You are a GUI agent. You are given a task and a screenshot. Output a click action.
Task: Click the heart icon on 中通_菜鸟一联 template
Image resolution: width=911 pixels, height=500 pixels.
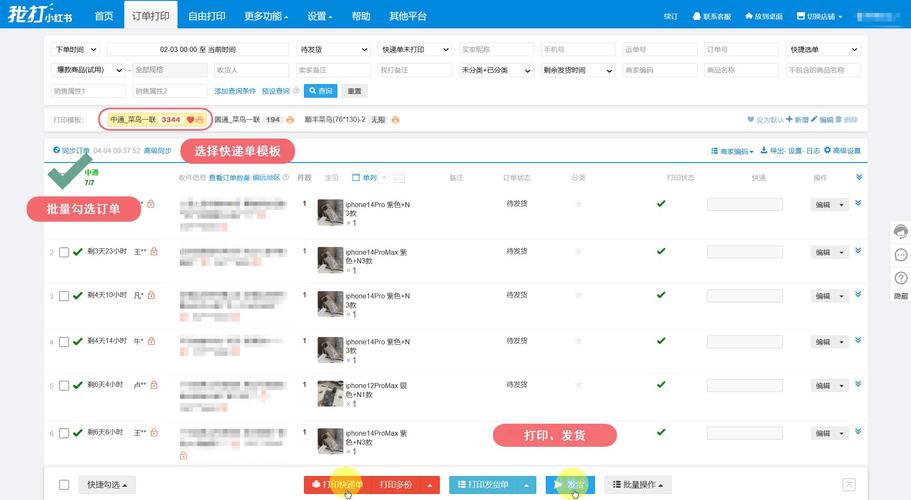[190, 120]
